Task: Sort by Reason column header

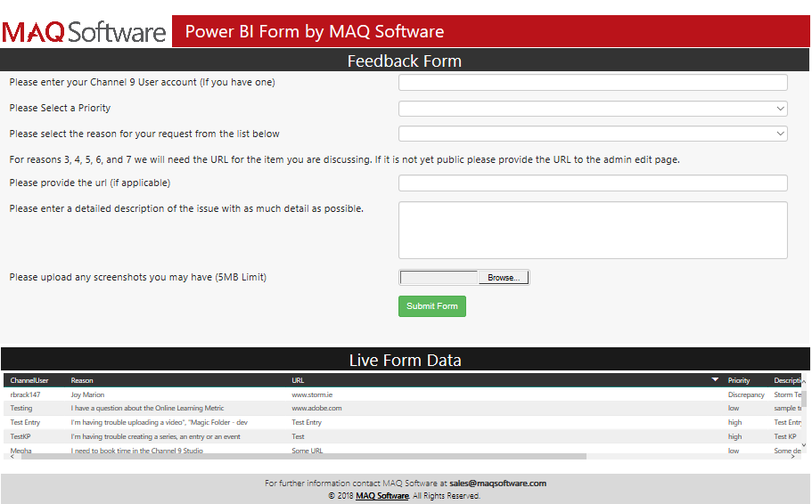Action: (82, 380)
